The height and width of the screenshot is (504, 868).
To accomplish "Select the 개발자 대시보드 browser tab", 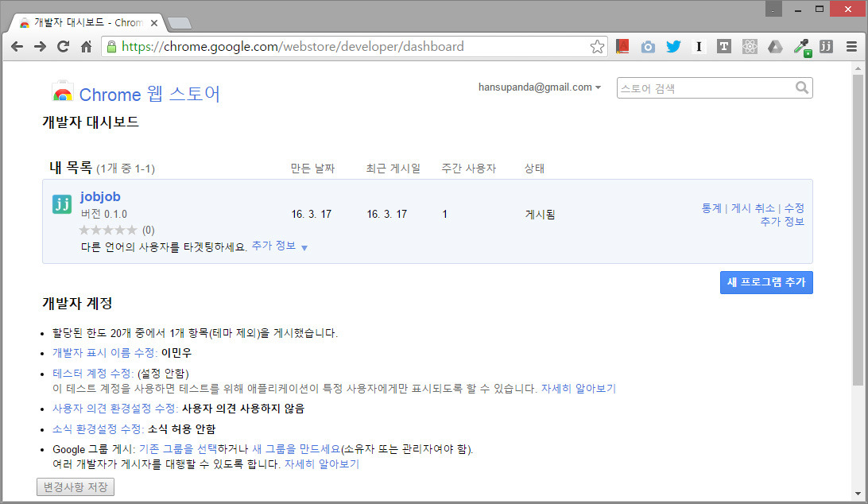I will (87, 23).
